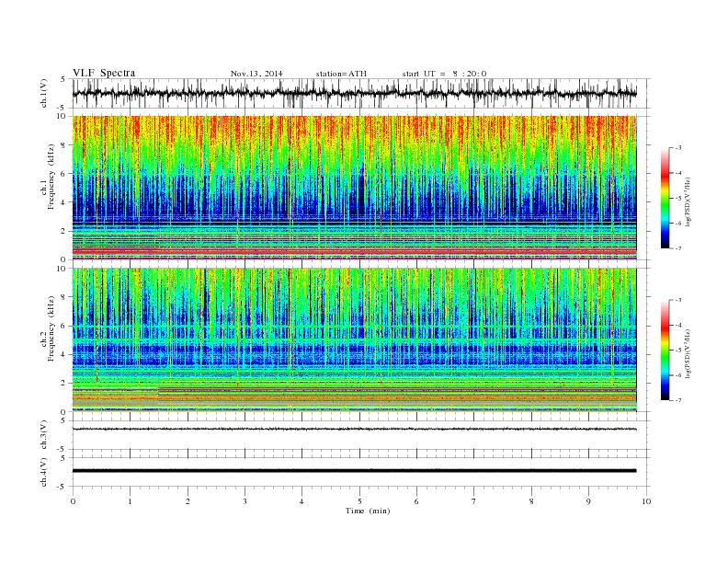
Task: Click the "VLF Spectra" title text
Action: point(104,73)
